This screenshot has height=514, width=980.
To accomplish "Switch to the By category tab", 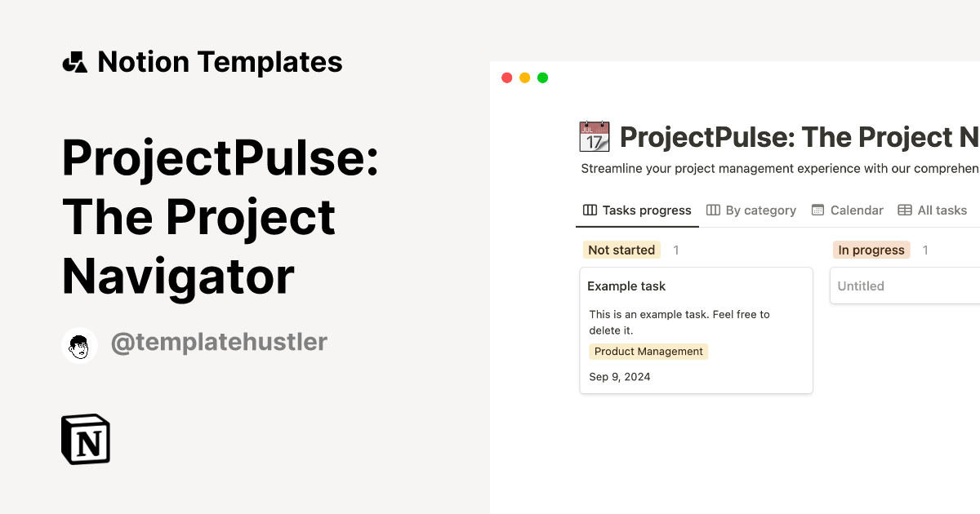I will (x=759, y=210).
